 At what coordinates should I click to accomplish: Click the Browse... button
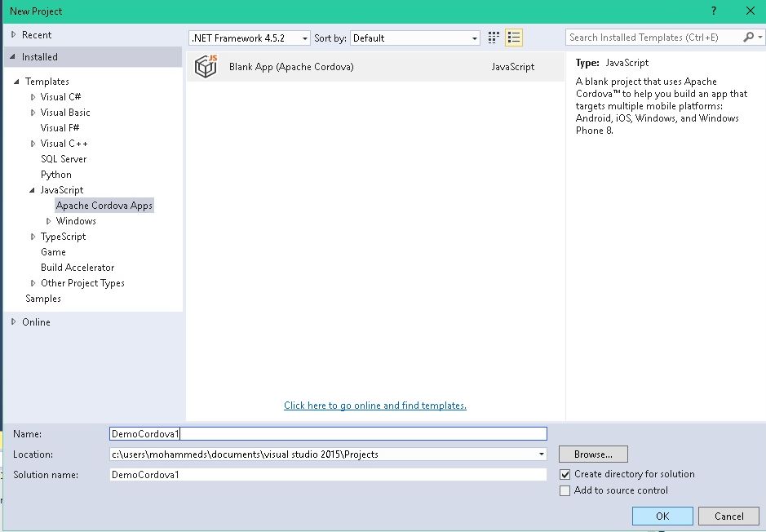pos(593,454)
